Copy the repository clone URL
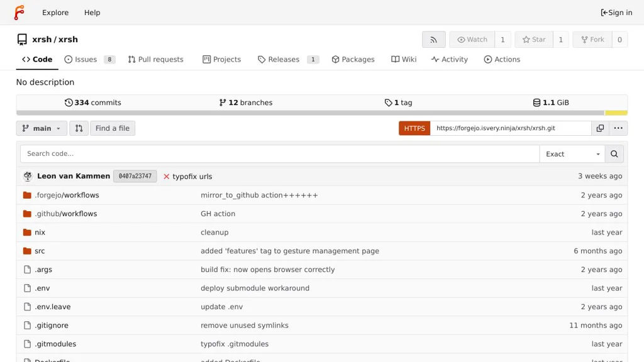The image size is (644, 362). tap(600, 128)
